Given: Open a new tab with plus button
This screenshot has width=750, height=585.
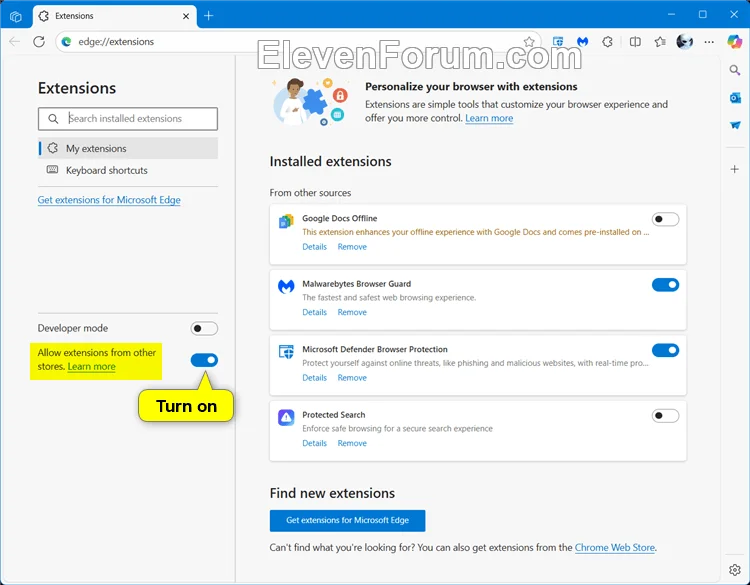Looking at the screenshot, I should pos(209,16).
